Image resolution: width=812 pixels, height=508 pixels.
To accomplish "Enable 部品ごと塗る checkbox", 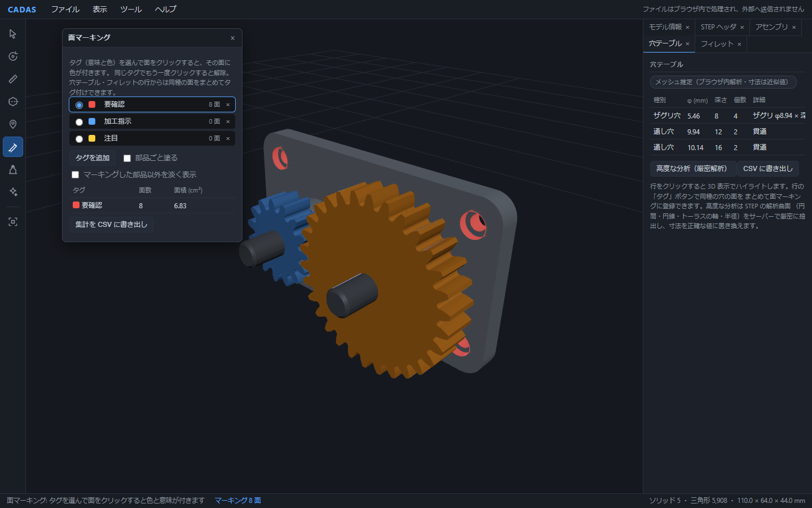I will click(127, 158).
